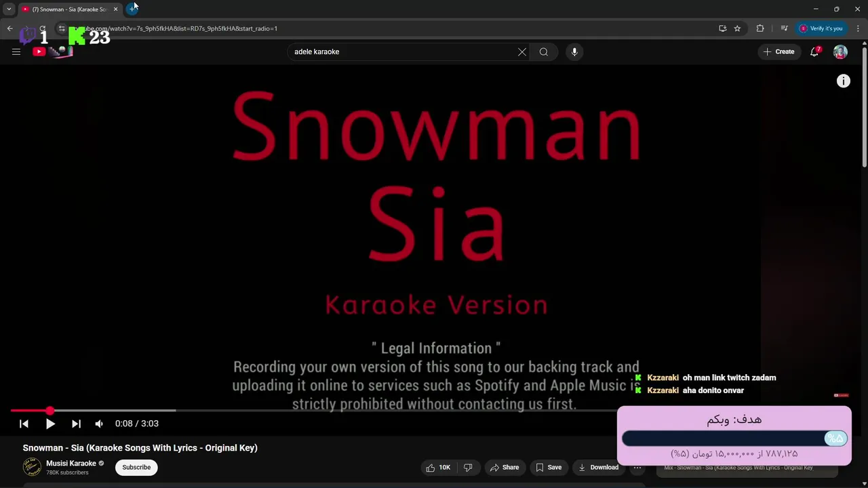The width and height of the screenshot is (868, 488).
Task: Close the Snowman - Sia tab
Action: click(x=115, y=9)
